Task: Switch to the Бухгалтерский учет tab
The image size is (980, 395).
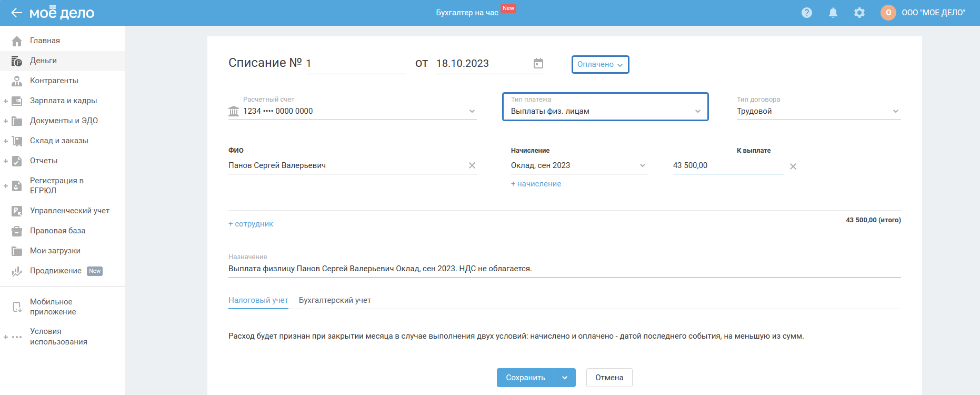Action: tap(335, 300)
